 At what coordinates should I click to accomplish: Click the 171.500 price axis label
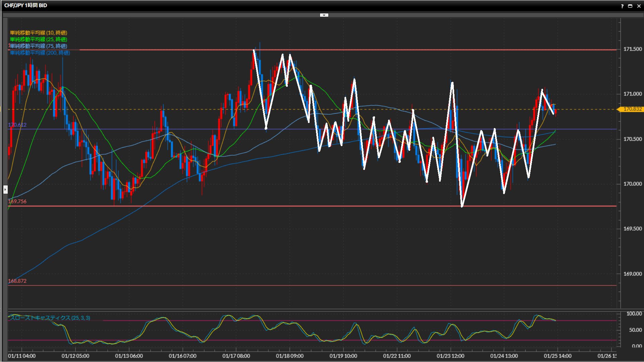[632, 49]
